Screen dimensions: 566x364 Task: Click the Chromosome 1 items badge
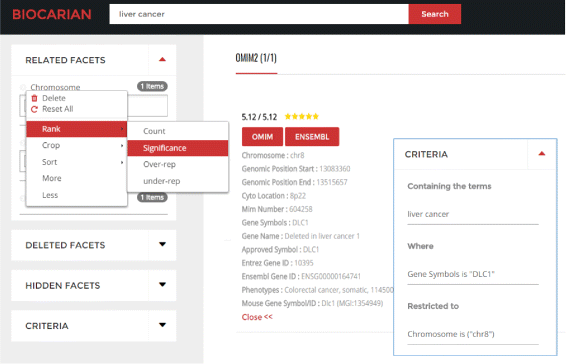point(152,86)
